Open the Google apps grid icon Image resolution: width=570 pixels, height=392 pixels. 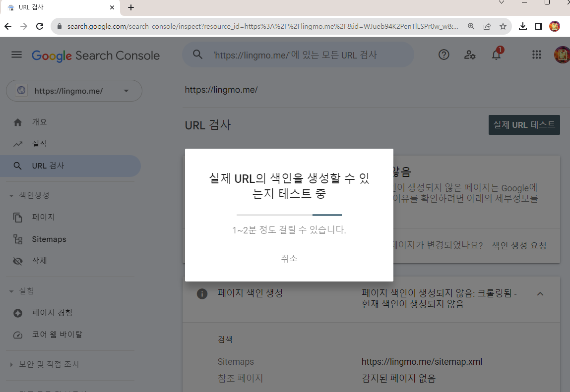(x=537, y=55)
